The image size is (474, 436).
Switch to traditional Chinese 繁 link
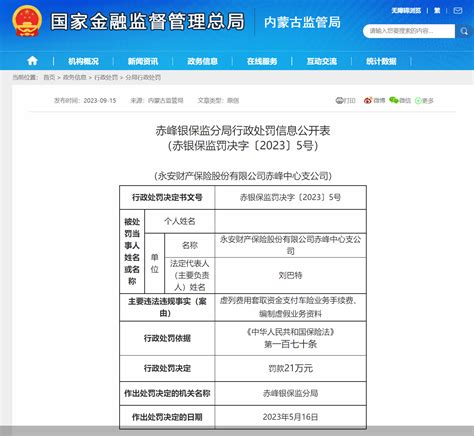(437, 11)
